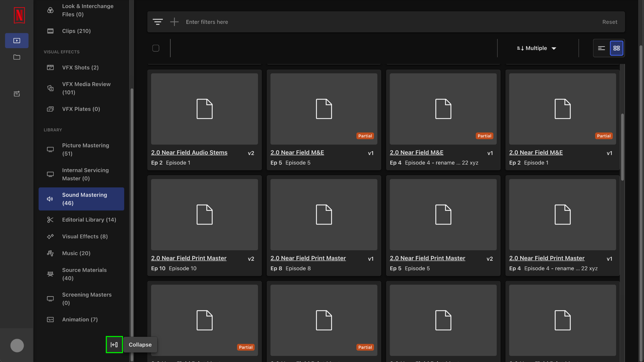The image size is (644, 362).
Task: Click the Music notes icon
Action: coord(50,253)
